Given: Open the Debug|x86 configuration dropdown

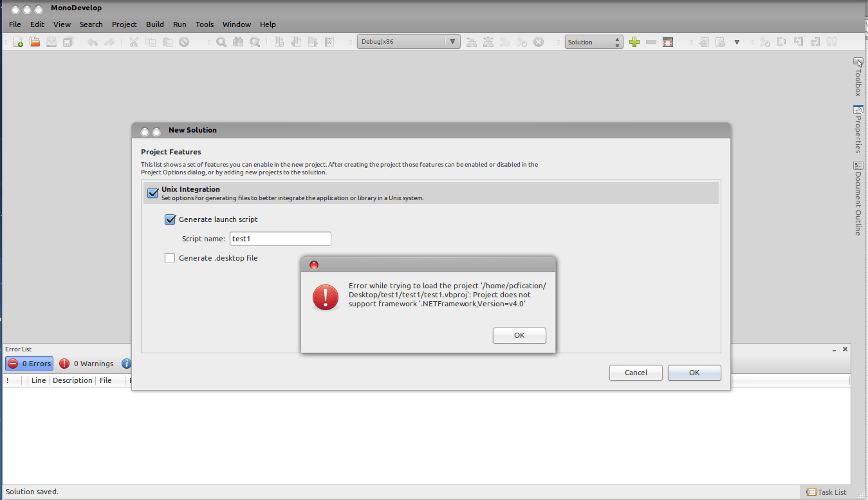Looking at the screenshot, I should coord(409,42).
